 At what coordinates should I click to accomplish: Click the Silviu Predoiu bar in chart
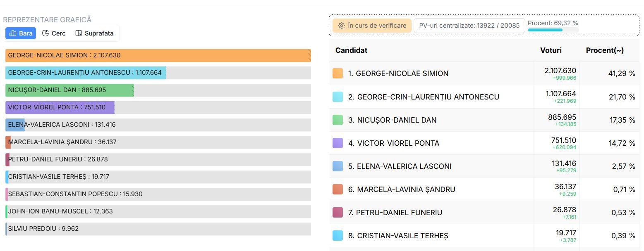point(158,229)
